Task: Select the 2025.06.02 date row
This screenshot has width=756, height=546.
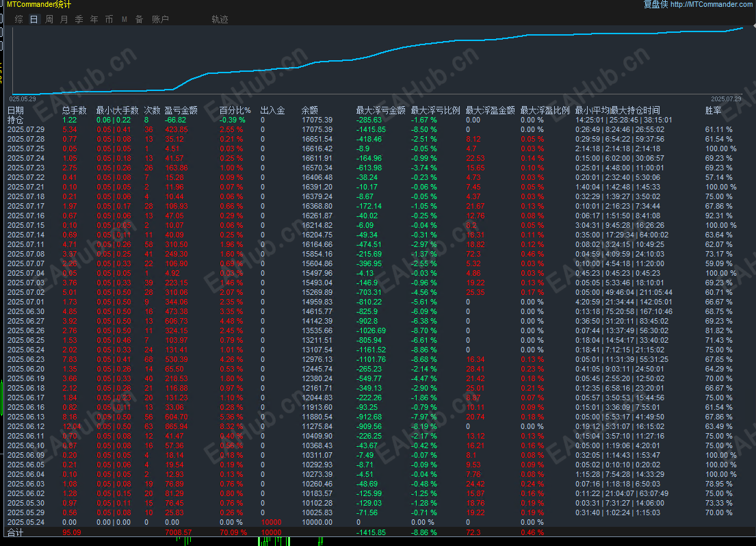Action: point(26,493)
